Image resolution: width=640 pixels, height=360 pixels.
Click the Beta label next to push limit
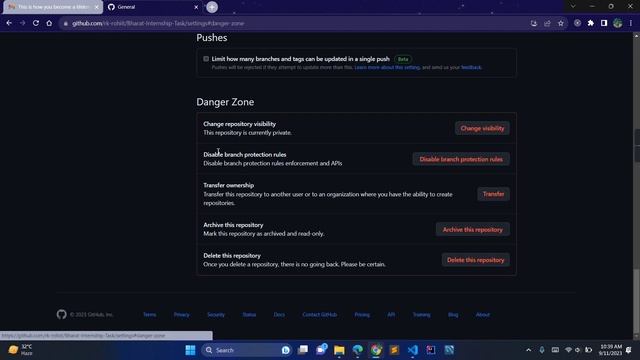pyautogui.click(x=403, y=59)
